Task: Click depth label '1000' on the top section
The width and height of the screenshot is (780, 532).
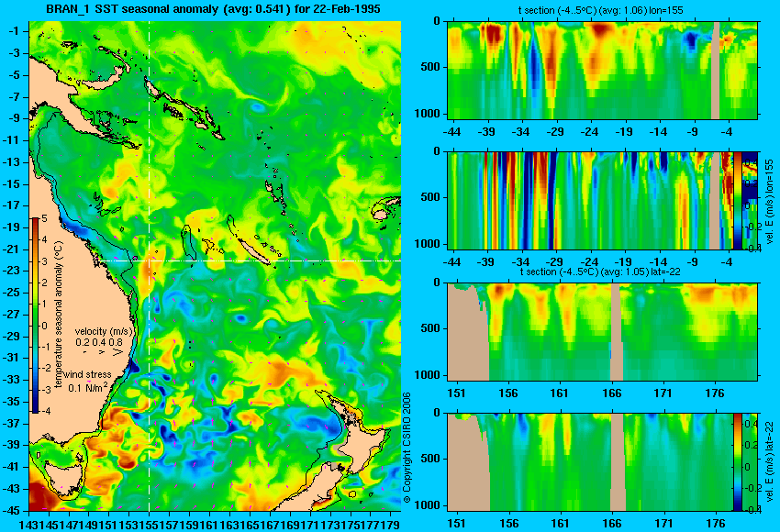Action: [428, 114]
